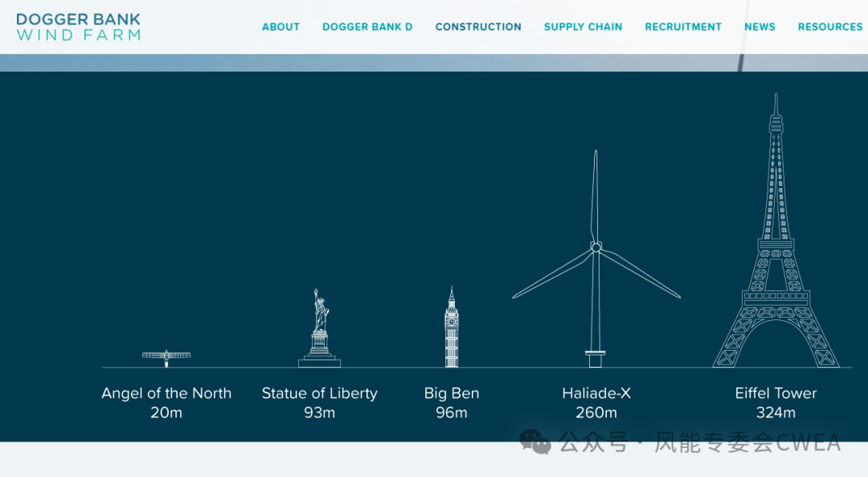The height and width of the screenshot is (477, 868).
Task: Select the 'Eiffel Tower' label
Action: (776, 393)
